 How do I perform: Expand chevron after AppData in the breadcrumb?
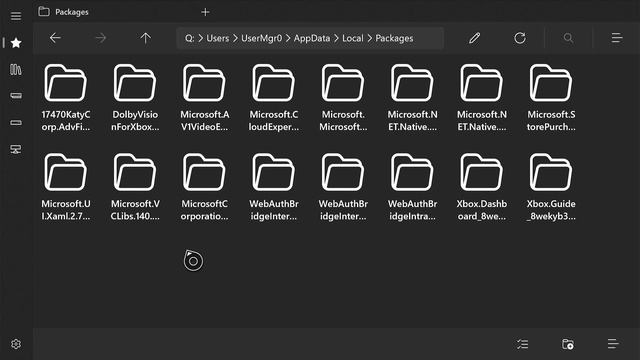pos(336,38)
